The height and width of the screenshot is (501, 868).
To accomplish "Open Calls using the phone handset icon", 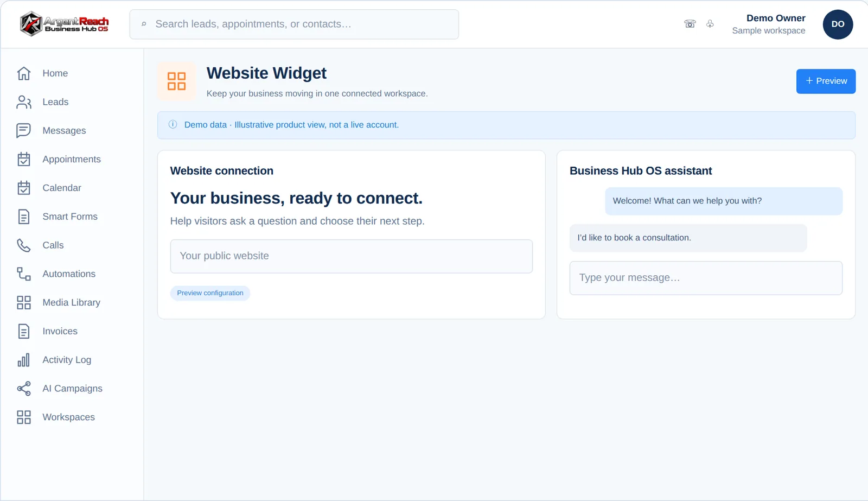I will pos(24,245).
